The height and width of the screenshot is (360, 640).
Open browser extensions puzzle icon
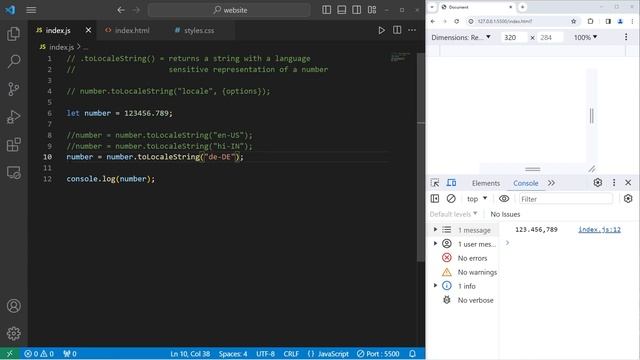pyautogui.click(x=590, y=21)
